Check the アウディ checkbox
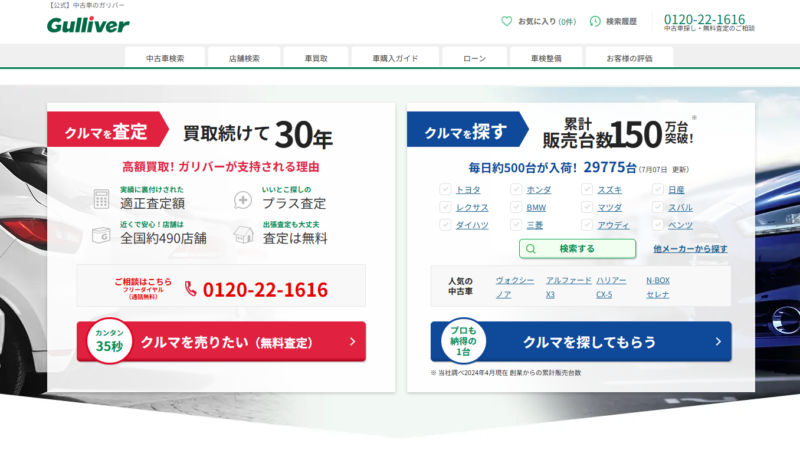Viewport: 800px width, 450px height. (587, 224)
